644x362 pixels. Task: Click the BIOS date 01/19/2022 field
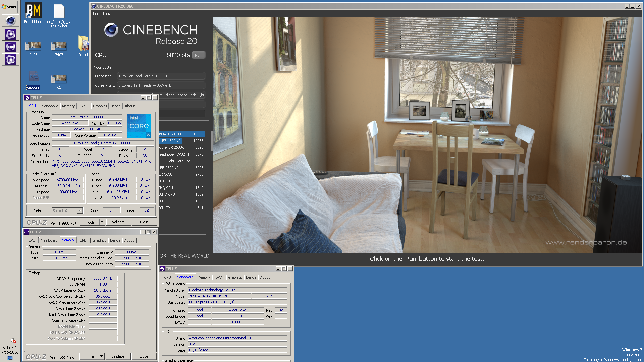click(x=237, y=350)
